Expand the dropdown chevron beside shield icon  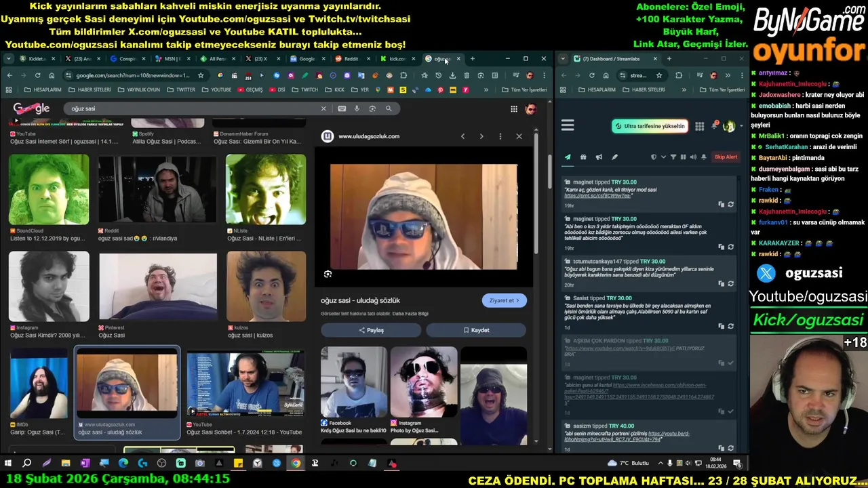point(663,157)
